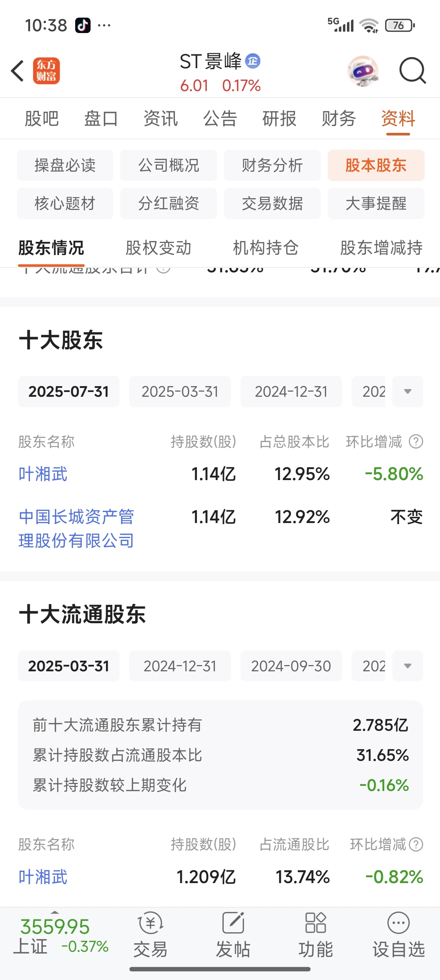The height and width of the screenshot is (980, 440).
Task: Tap the 12.92% share ratio value
Action: pyautogui.click(x=302, y=517)
